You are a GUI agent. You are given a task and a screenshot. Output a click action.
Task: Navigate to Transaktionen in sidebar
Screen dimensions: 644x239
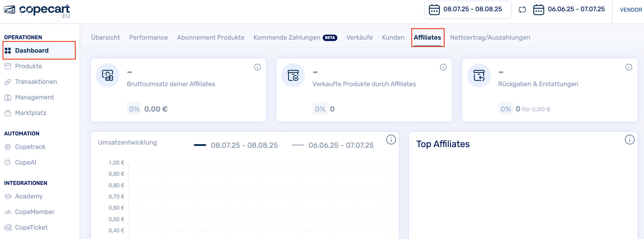point(36,82)
